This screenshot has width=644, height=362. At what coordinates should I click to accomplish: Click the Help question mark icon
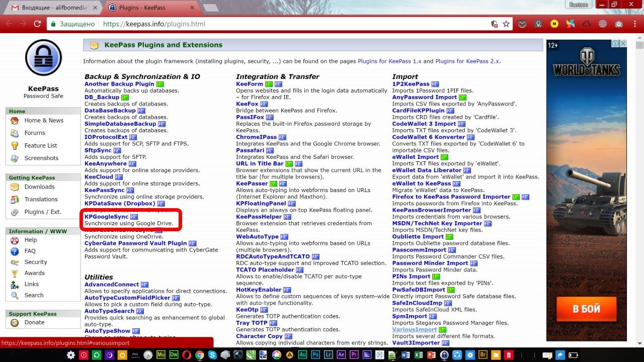[15, 240]
